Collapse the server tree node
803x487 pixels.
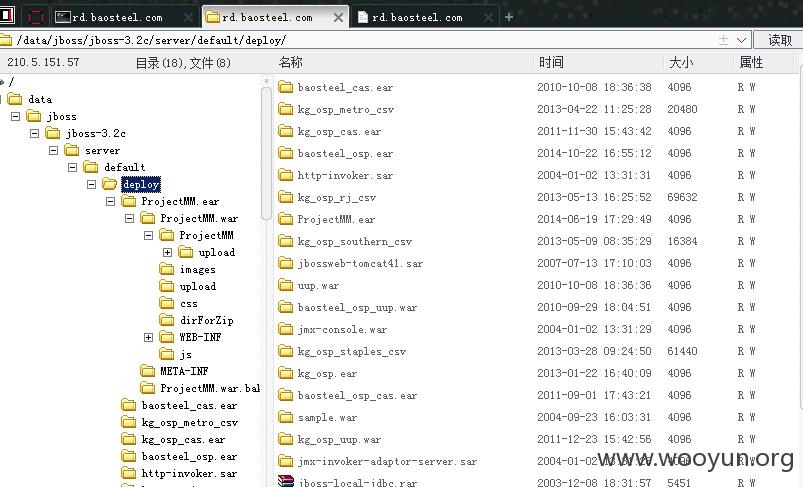[53, 150]
